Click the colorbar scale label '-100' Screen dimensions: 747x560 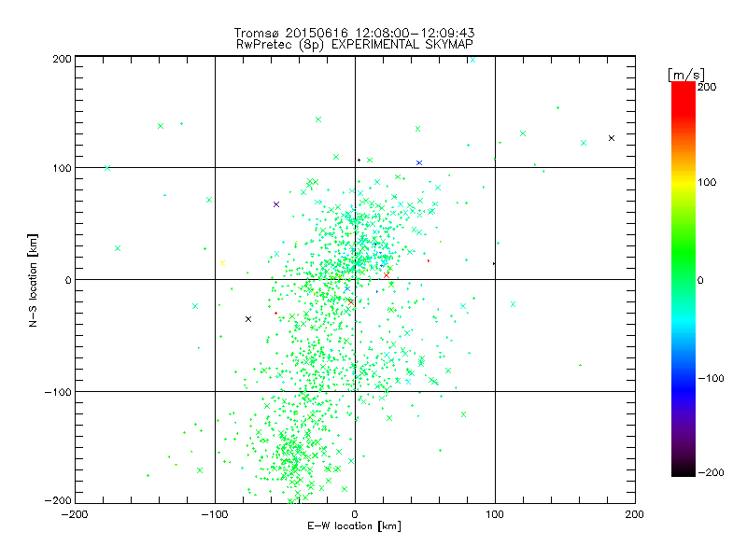pyautogui.click(x=711, y=379)
